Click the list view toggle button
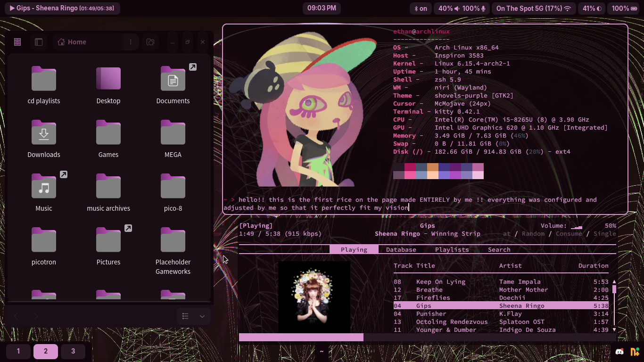The image size is (644, 362). coord(185,316)
